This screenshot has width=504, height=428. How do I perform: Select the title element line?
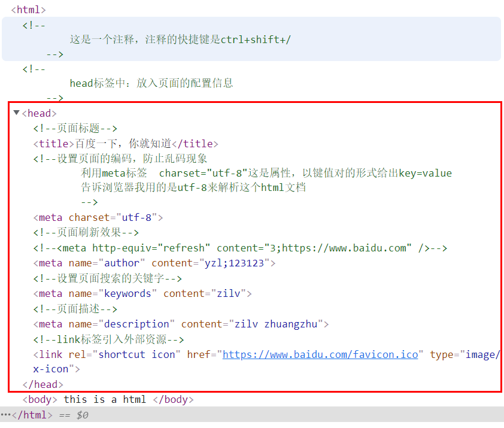[x=126, y=144]
